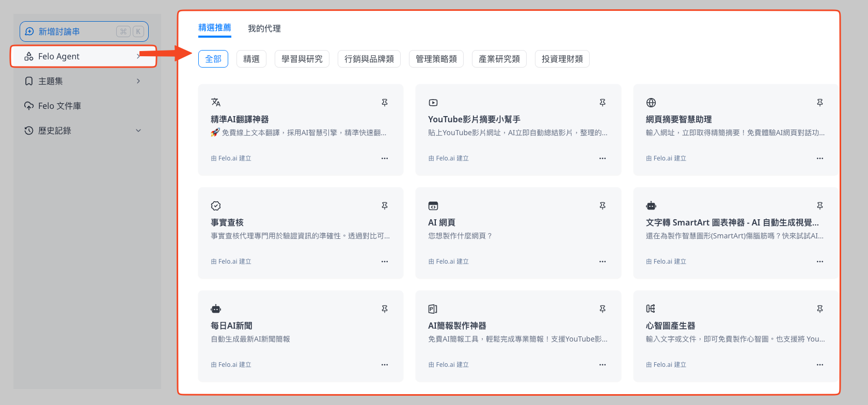The height and width of the screenshot is (405, 868).
Task: Open more options for AI 網頁
Action: [x=603, y=262]
